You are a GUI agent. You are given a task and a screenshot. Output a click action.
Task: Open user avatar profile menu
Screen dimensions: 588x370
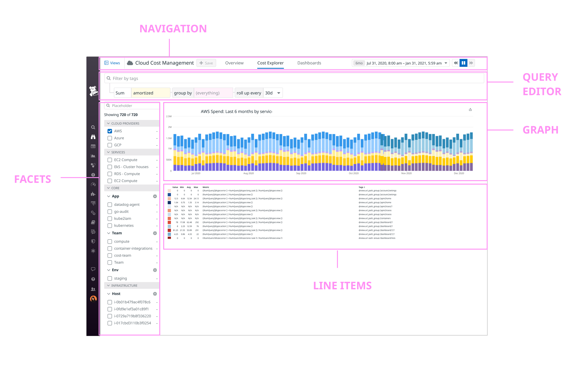[x=93, y=299]
